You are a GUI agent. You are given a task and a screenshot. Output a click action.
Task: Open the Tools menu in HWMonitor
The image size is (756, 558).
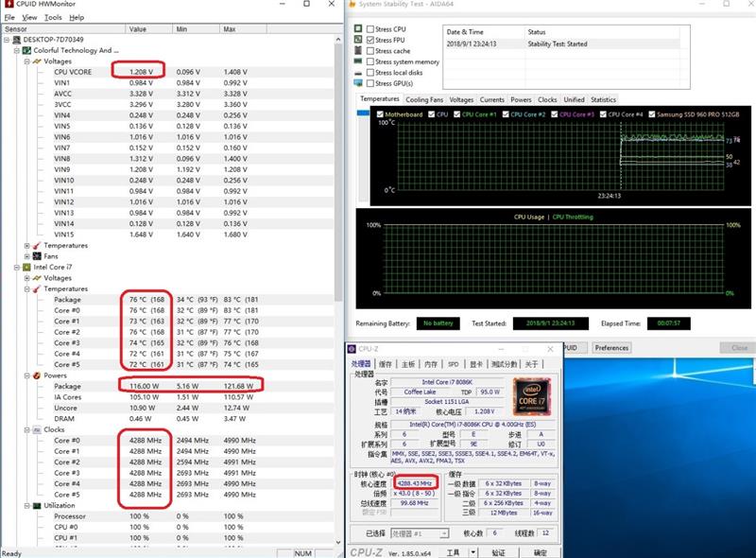coord(53,17)
